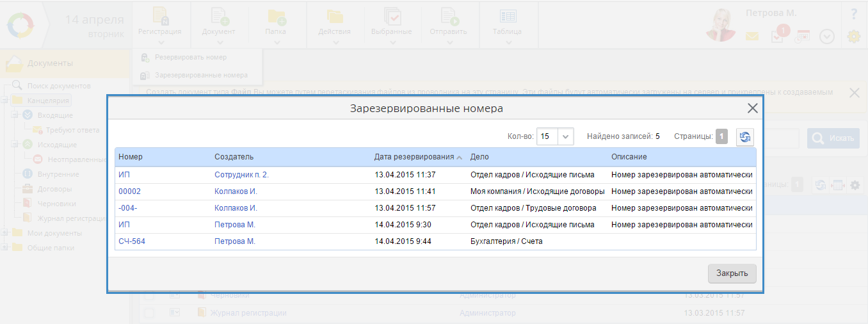Open the Кол-во records per page dropdown
Image resolution: width=868 pixels, height=324 pixels.
coord(566,136)
